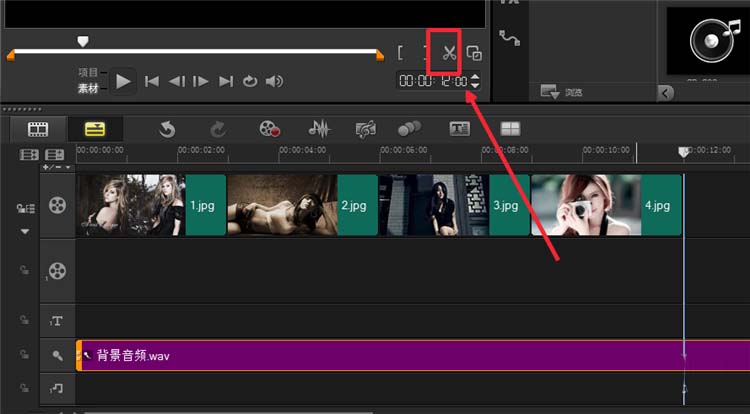Set mark-out with the right bracket
The image size is (750, 414).
(x=424, y=53)
